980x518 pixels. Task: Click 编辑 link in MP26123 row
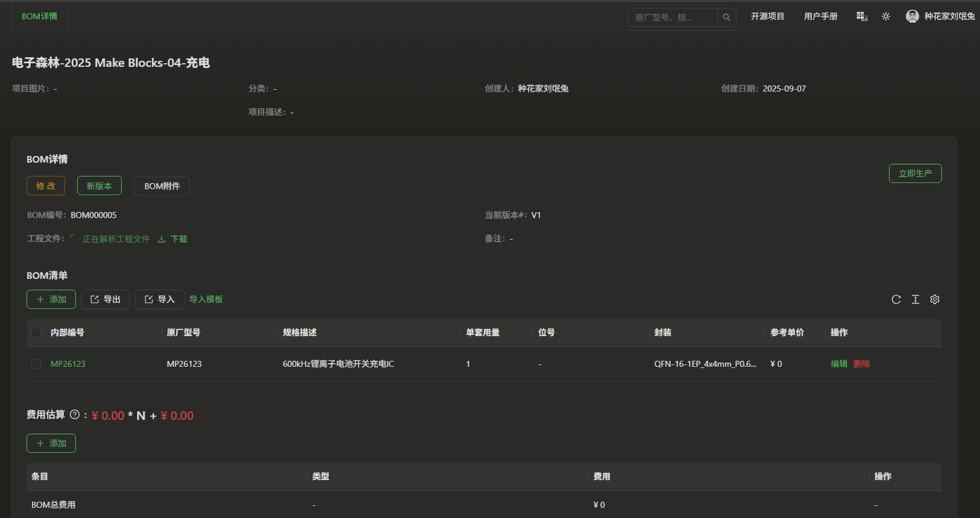coord(839,364)
